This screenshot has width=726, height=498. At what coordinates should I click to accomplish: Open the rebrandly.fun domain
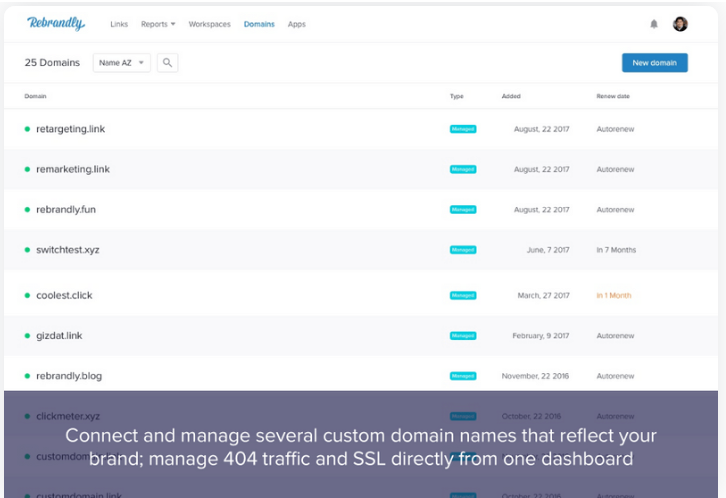click(66, 210)
